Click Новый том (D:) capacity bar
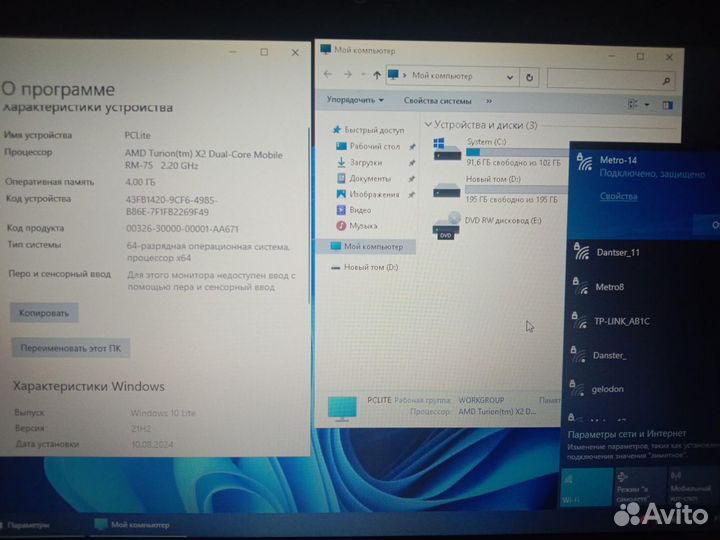The height and width of the screenshot is (540, 720). (517, 189)
